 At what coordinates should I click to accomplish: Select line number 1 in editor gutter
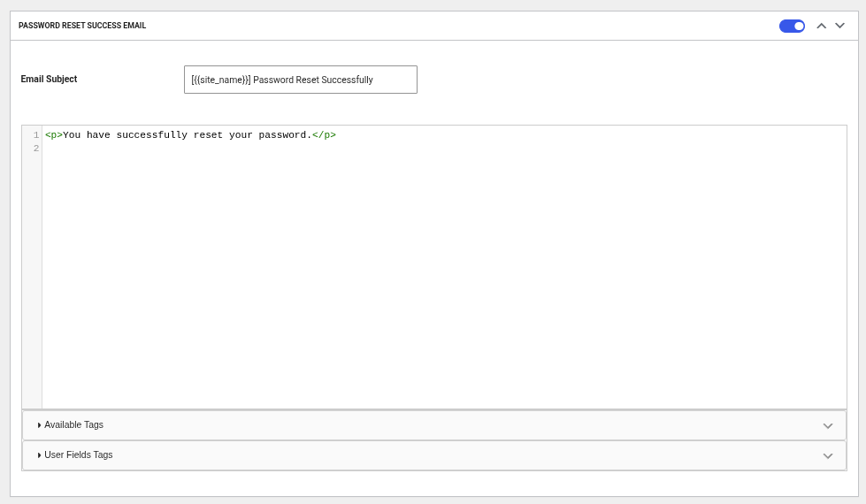pos(36,134)
